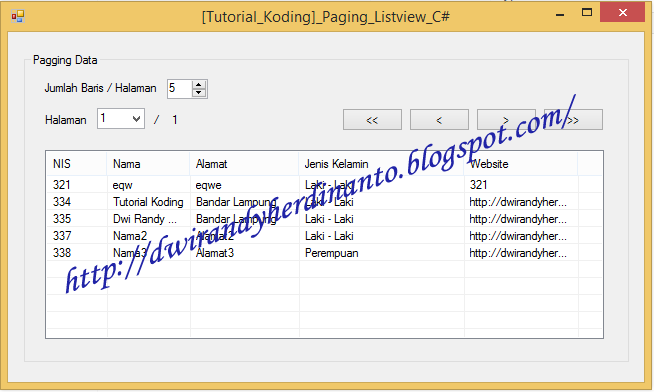Viewport: 654px width, 392px height.
Task: Click the name cell 'eqw'
Action: [x=123, y=185]
